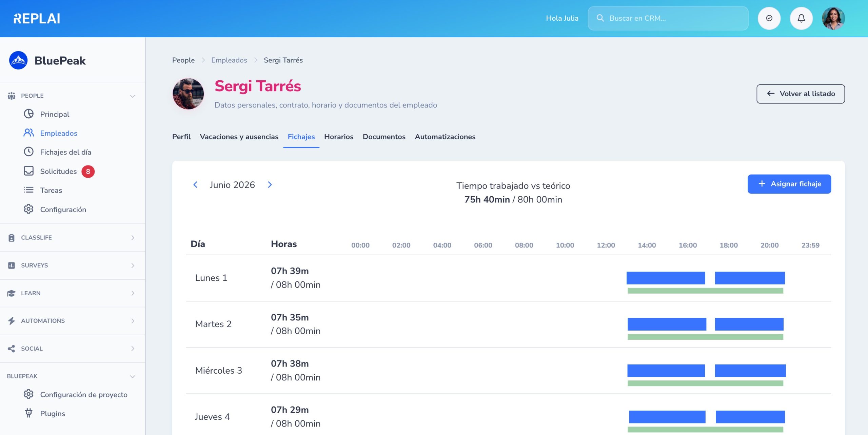
Task: Click the Jueves 4 day label
Action: point(212,417)
